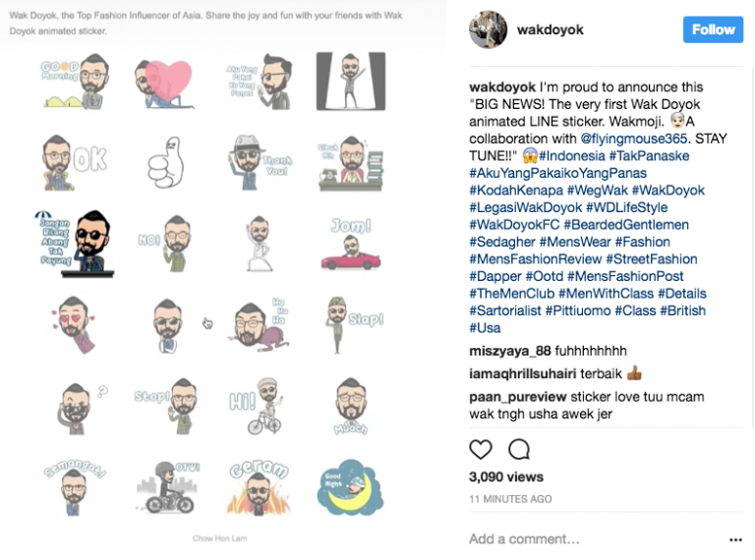This screenshot has height=560, width=755.
Task: Click the Add a comment field
Action: coord(595,539)
